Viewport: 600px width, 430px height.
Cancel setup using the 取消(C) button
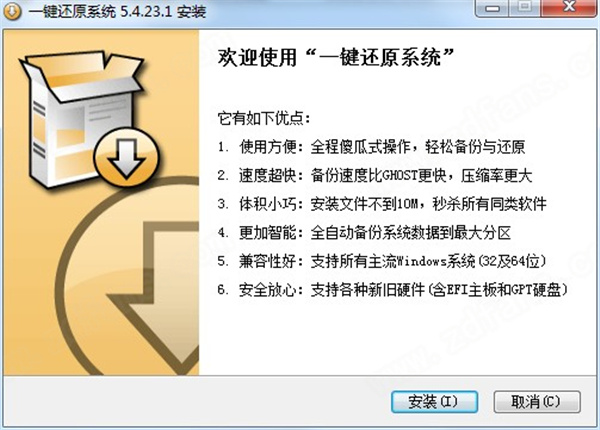[537, 402]
